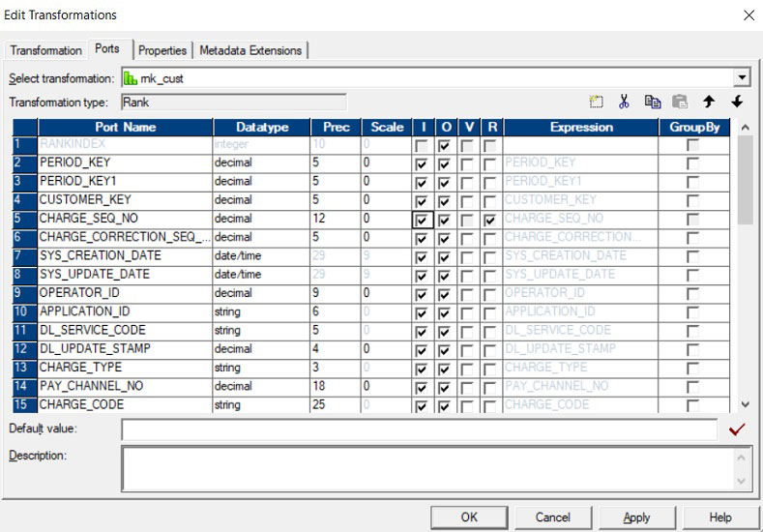
Task: Toggle Output checkbox for CUSTOMER_KEY
Action: pos(444,201)
